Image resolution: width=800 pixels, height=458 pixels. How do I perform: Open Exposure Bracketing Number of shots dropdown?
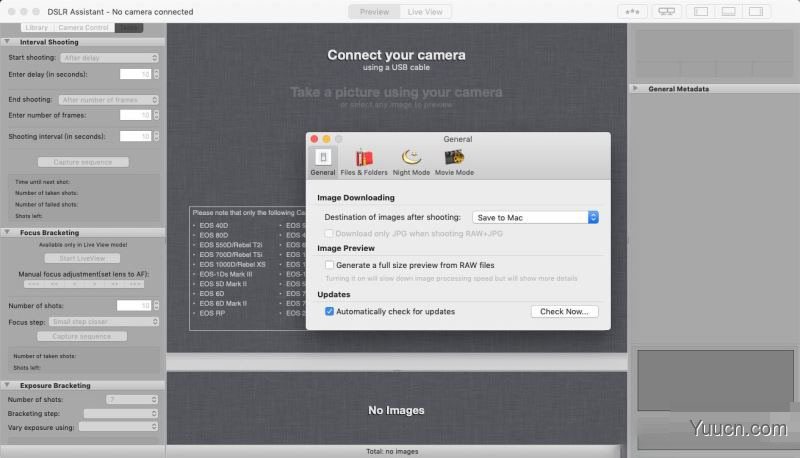tap(132, 399)
